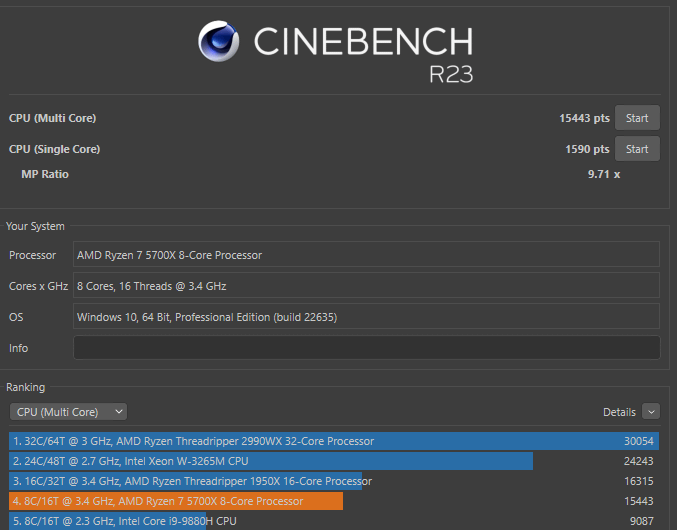Select the highlighted Ryzen 7 5700X ranking row
The height and width of the screenshot is (530, 677).
click(334, 501)
